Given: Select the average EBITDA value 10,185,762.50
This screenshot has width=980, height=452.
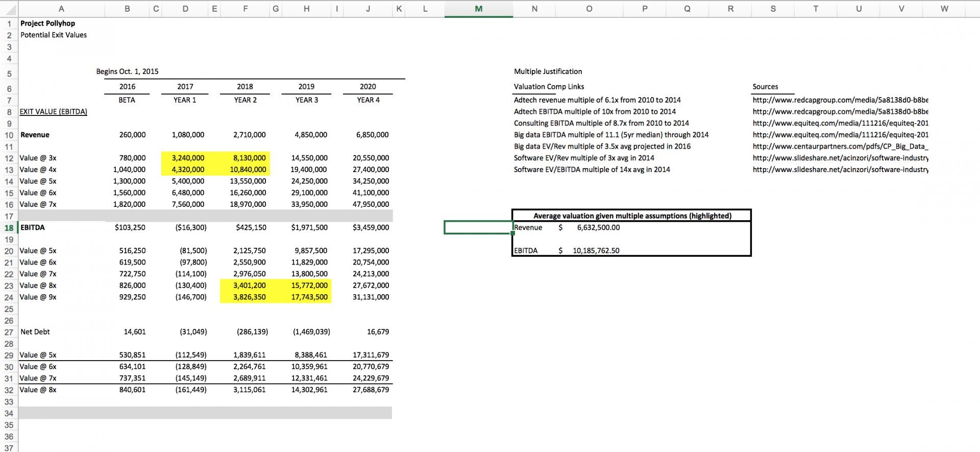Looking at the screenshot, I should 596,251.
